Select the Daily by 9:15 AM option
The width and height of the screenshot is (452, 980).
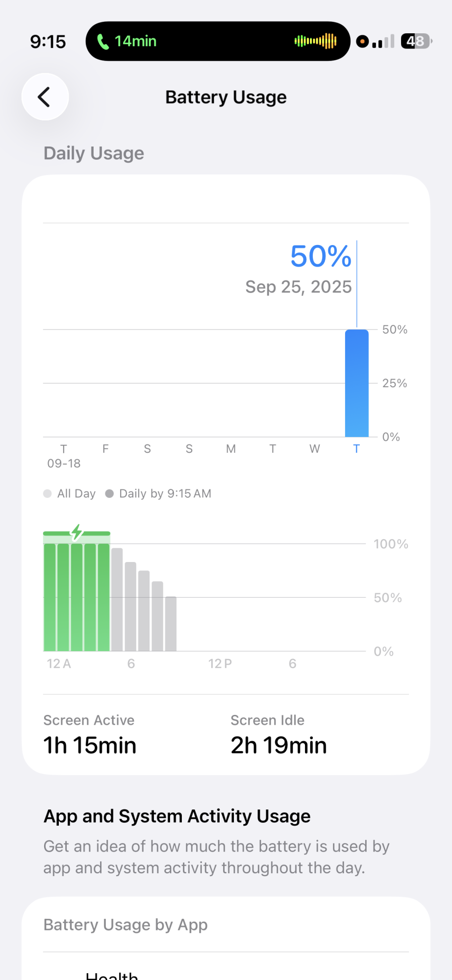tap(159, 493)
